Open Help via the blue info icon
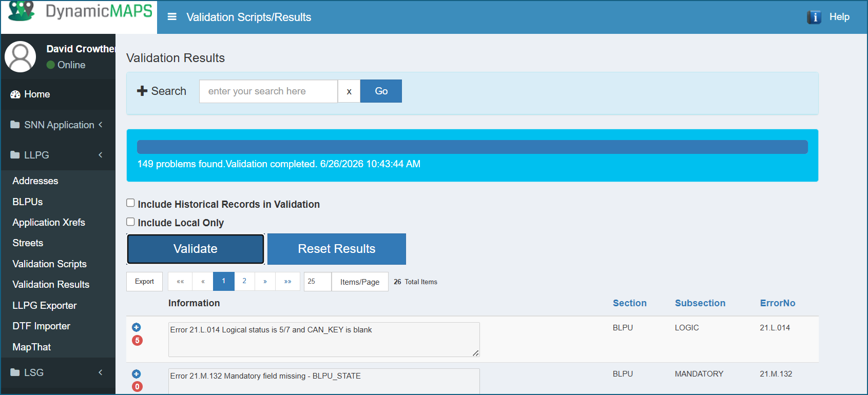 pos(814,17)
